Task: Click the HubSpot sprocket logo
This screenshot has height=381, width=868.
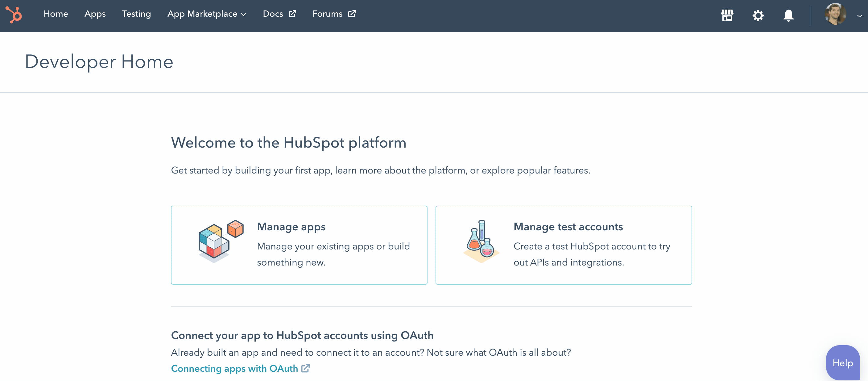Action: click(x=14, y=15)
